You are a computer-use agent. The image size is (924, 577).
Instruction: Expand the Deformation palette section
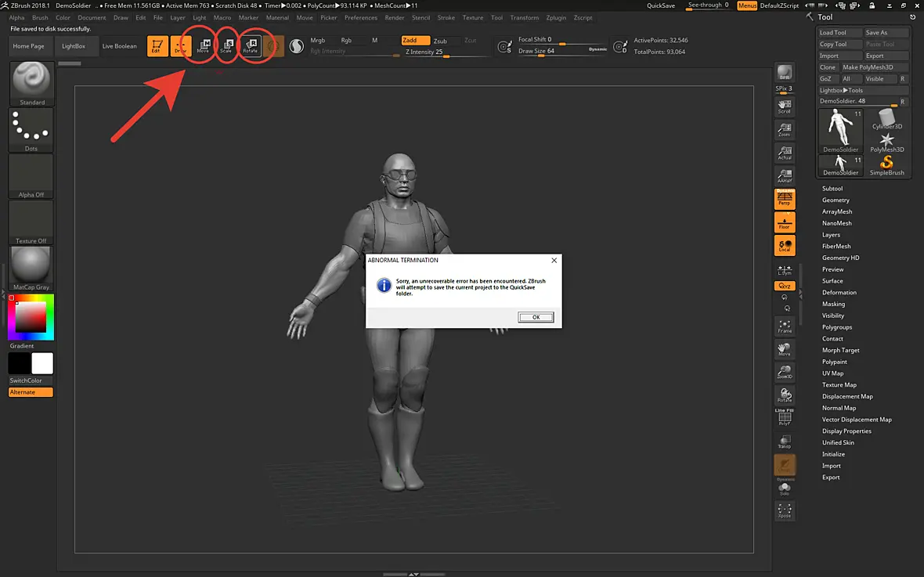pyautogui.click(x=839, y=292)
